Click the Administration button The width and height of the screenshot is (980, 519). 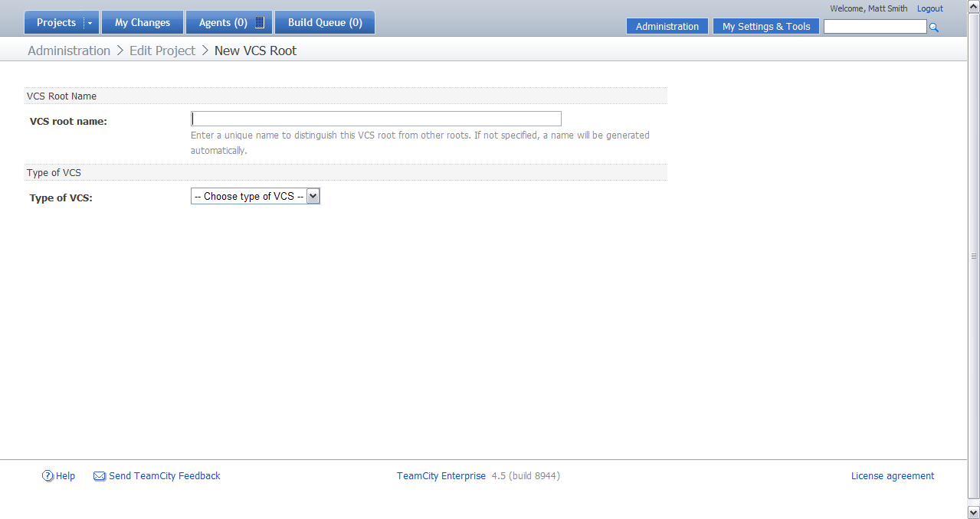click(667, 26)
